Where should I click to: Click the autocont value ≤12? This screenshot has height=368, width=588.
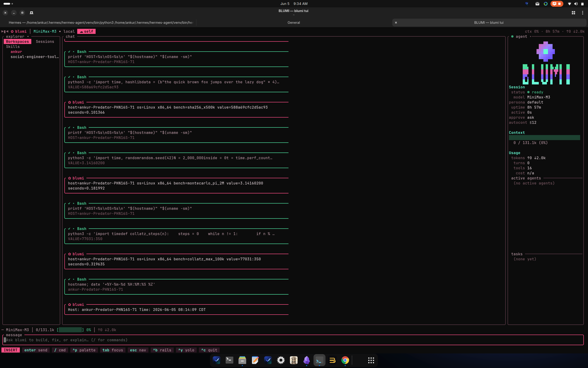[x=533, y=123]
